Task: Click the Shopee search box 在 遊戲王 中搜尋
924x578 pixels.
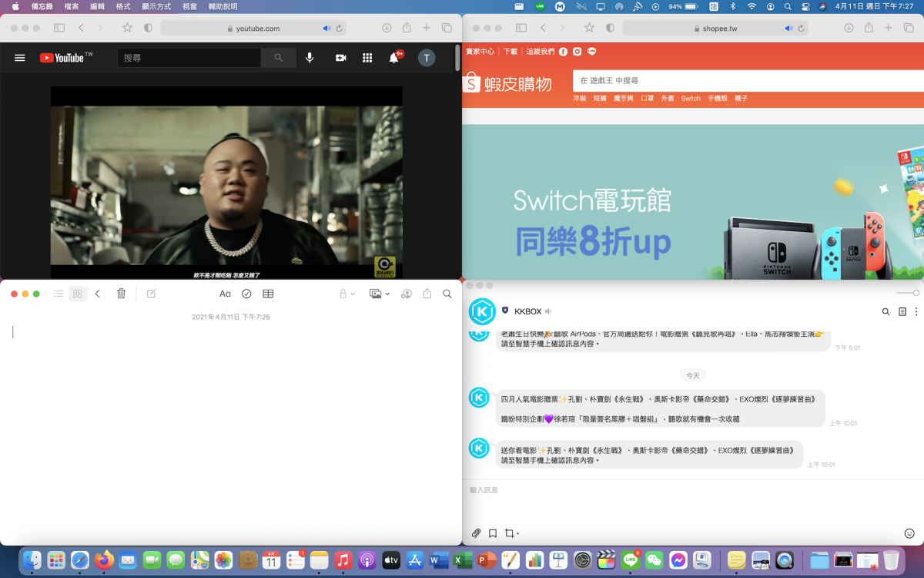Action: pyautogui.click(x=748, y=80)
